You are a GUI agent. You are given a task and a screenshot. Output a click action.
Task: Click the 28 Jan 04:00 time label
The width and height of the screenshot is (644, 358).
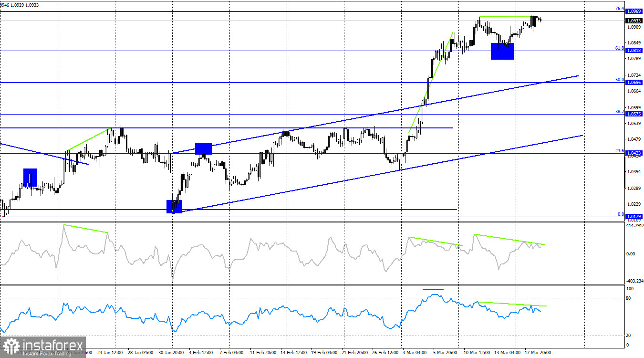(x=141, y=353)
